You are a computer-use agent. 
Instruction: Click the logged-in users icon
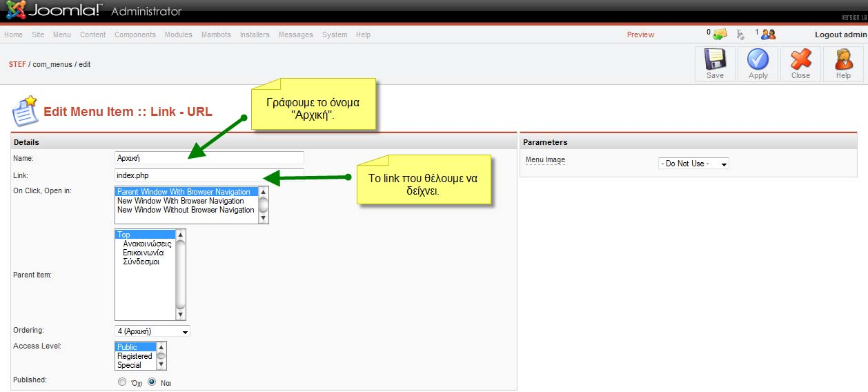pyautogui.click(x=769, y=34)
